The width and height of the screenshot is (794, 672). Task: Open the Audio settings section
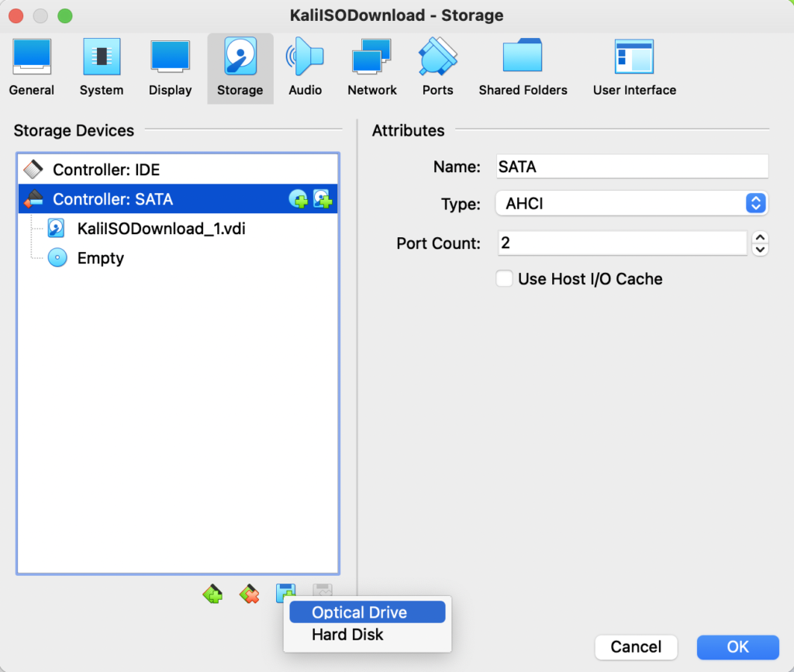pyautogui.click(x=305, y=68)
